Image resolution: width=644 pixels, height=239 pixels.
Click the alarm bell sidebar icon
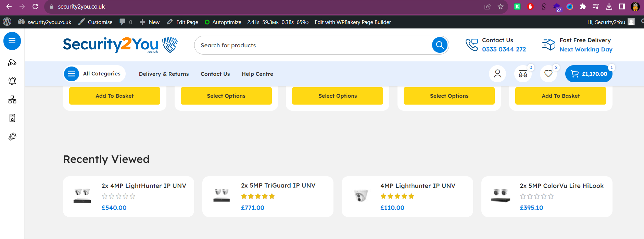[x=12, y=81]
